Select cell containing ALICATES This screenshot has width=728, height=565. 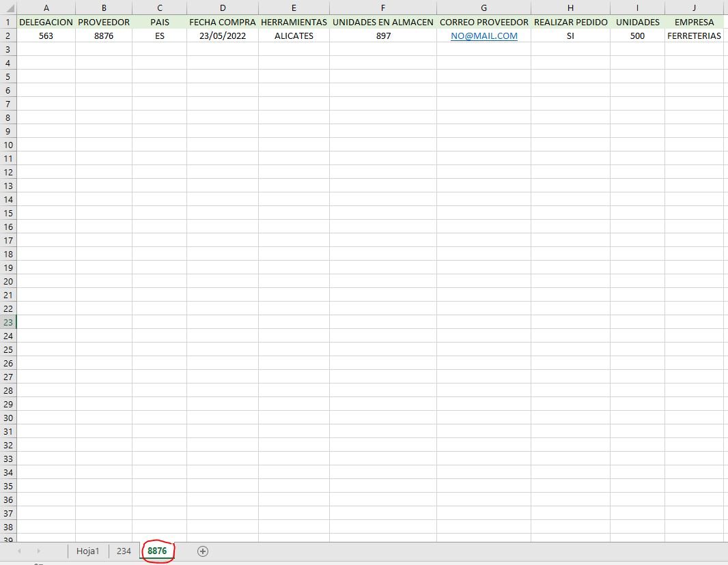(294, 35)
